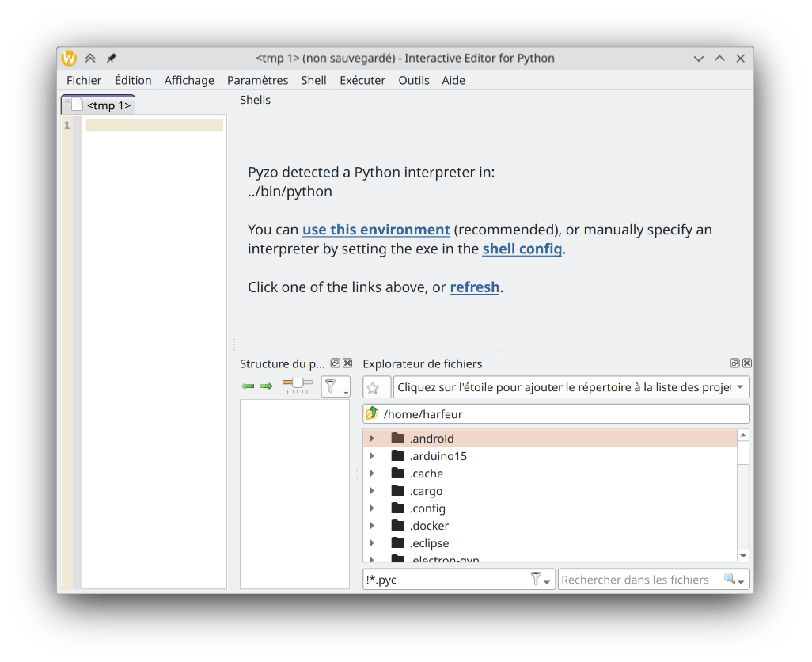Click the keep-above double chevron icon
Screen dimensions: 812x662
[x=90, y=58]
